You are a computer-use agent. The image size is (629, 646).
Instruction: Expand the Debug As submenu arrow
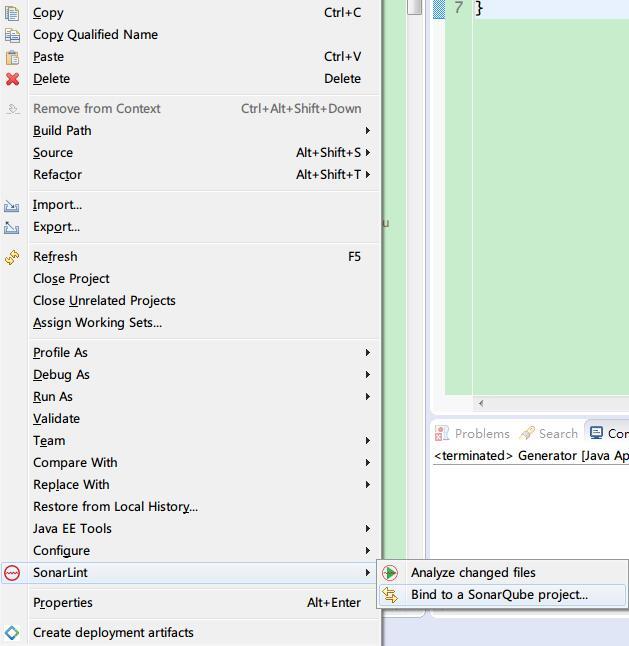pos(368,374)
